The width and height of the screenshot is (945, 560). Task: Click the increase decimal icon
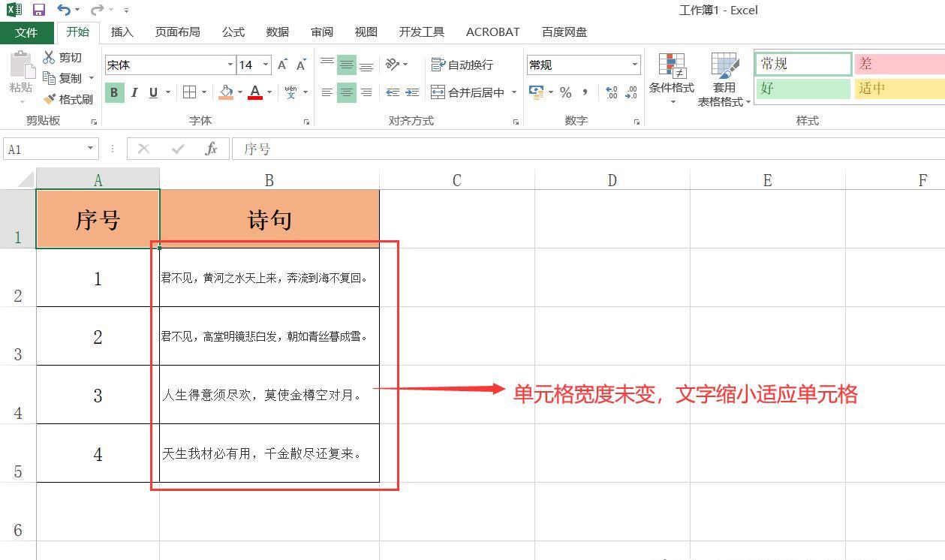[x=611, y=92]
